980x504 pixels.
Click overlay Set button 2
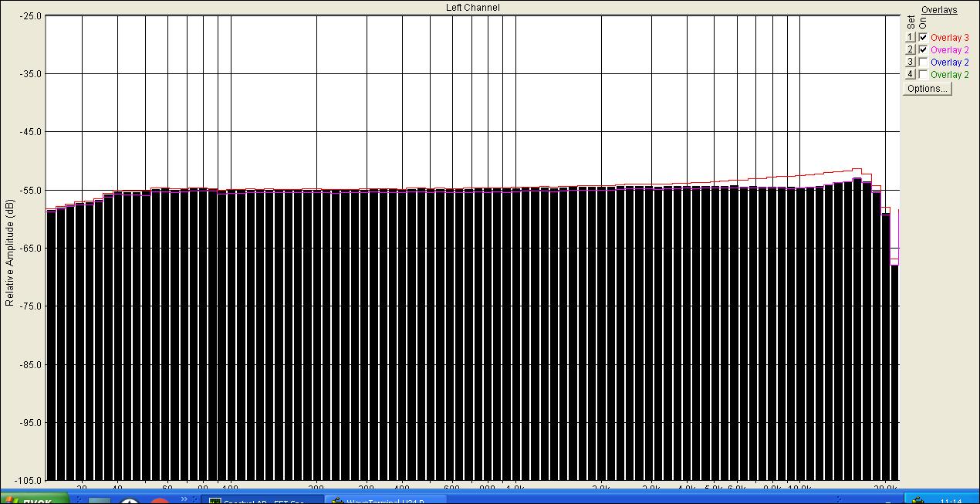click(x=911, y=49)
